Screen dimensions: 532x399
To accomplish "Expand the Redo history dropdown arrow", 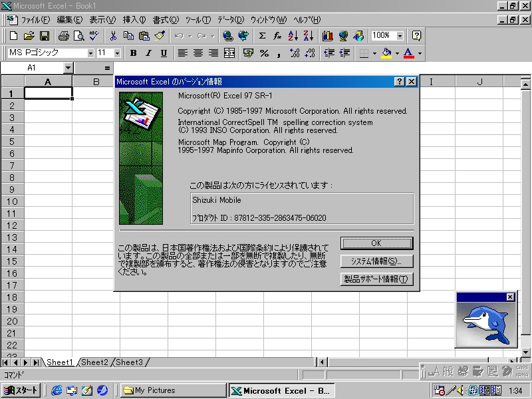I will (x=212, y=36).
